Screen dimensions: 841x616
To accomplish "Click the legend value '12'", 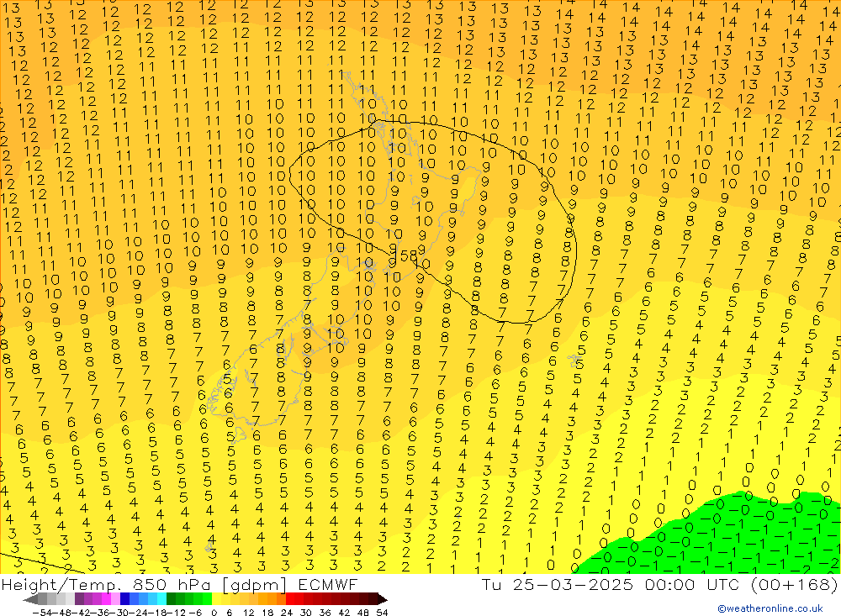I will coord(248,613).
